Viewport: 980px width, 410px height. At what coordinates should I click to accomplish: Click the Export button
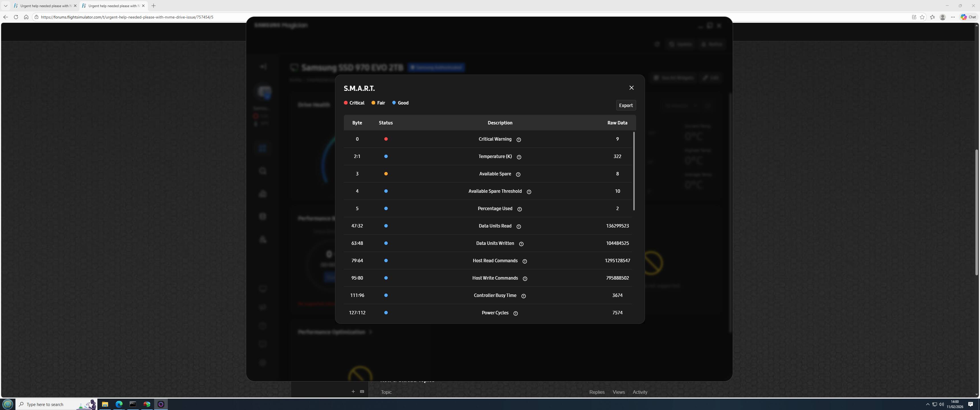(x=626, y=105)
